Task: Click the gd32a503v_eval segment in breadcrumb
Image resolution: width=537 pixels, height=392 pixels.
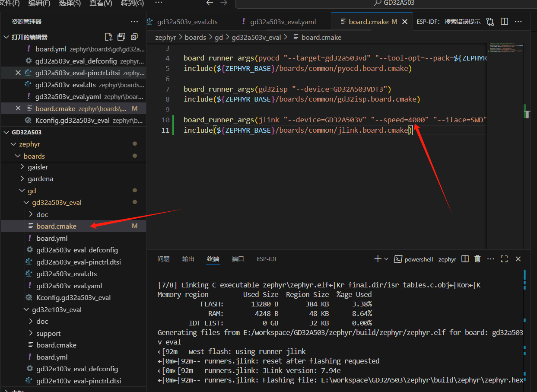Action: click(256, 38)
